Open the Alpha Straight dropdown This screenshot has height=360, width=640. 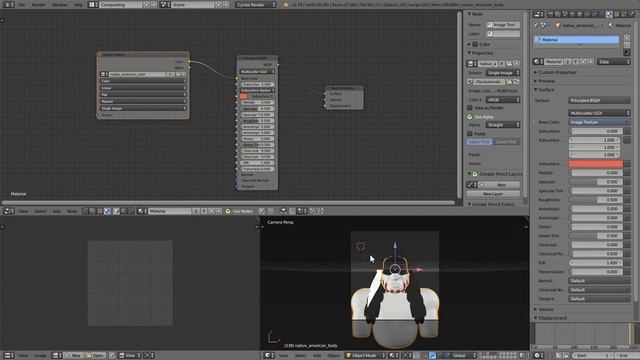[x=503, y=125]
